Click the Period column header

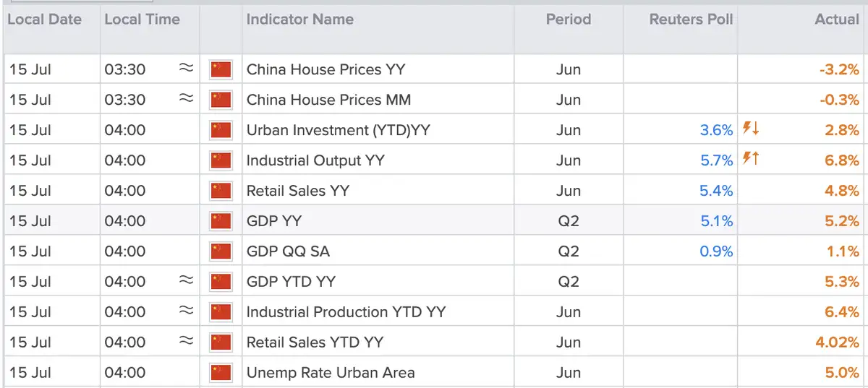[569, 20]
